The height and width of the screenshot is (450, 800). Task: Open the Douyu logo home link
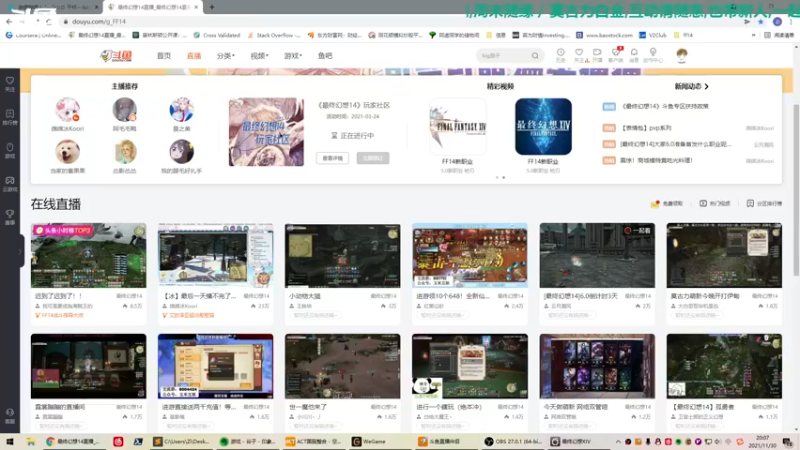point(116,56)
